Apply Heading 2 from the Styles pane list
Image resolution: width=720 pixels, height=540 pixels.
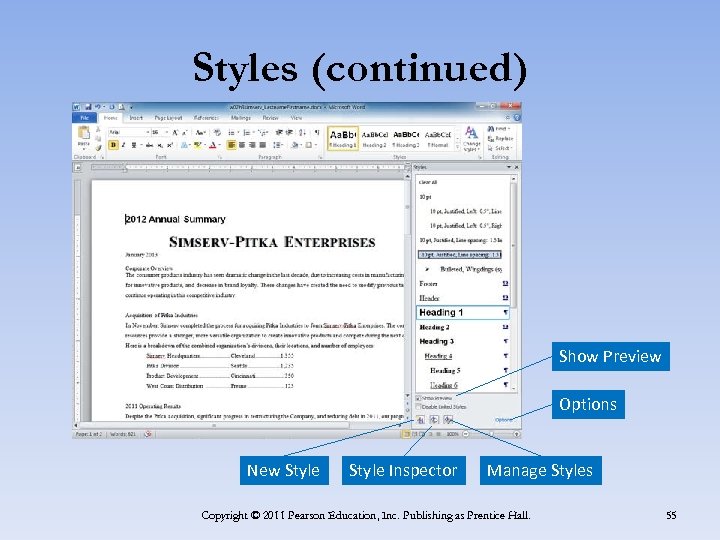pyautogui.click(x=463, y=327)
